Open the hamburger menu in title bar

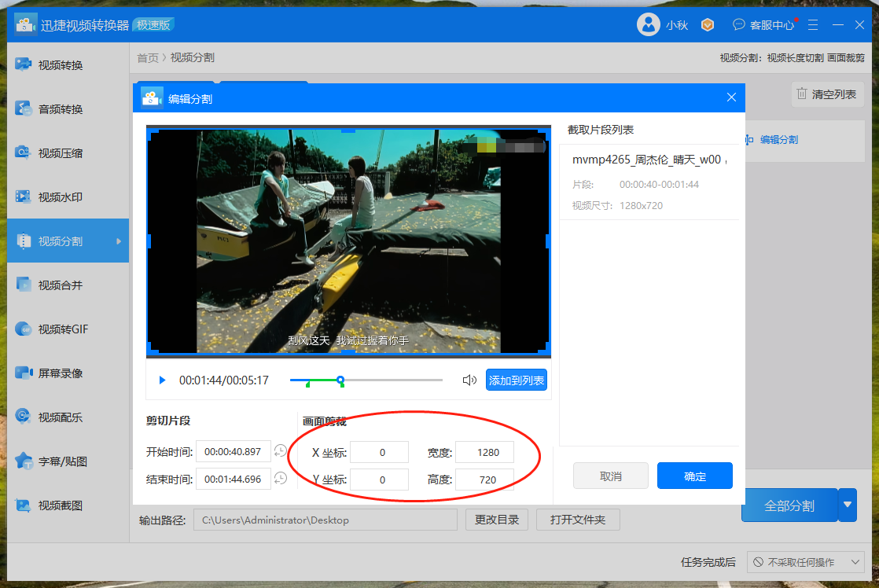click(813, 25)
